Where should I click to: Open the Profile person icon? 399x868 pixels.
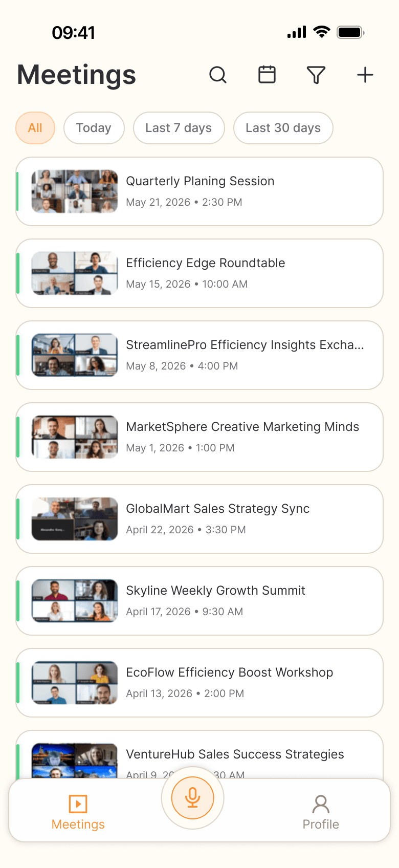point(321,804)
